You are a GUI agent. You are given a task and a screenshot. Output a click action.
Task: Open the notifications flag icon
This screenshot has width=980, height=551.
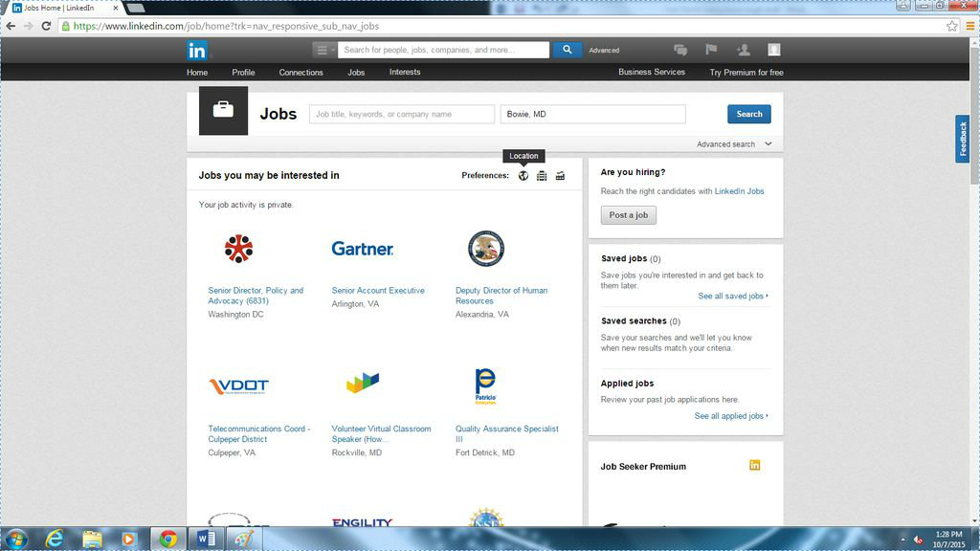tap(711, 50)
